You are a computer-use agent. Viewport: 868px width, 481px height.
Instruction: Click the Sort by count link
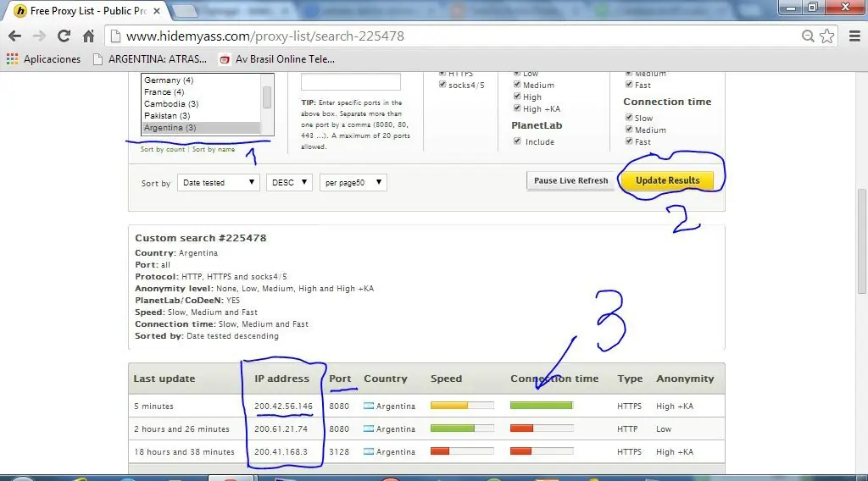(x=163, y=149)
